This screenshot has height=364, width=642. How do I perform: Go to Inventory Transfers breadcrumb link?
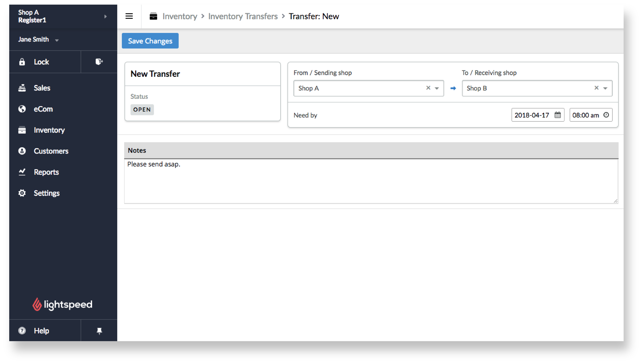pyautogui.click(x=243, y=16)
